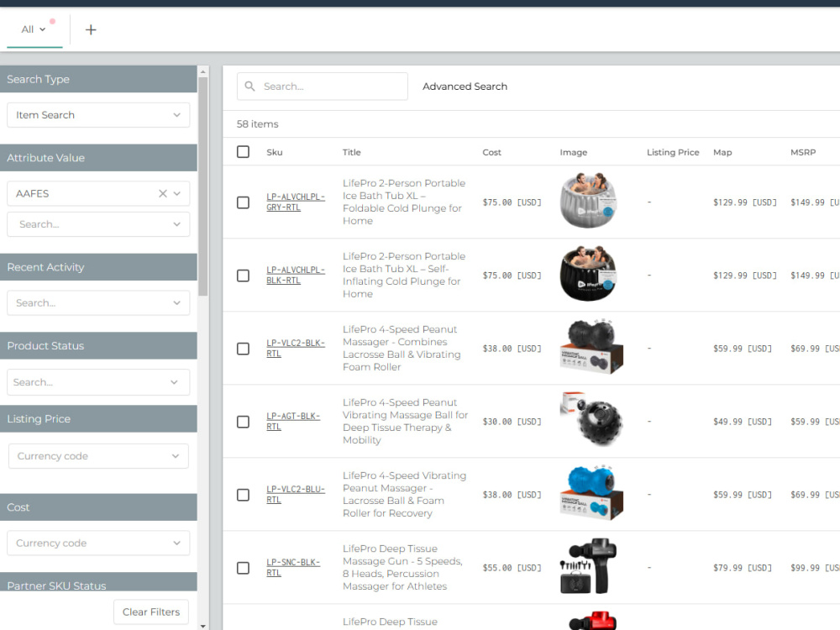Open Advanced Search
Image resolution: width=840 pixels, height=630 pixels.
point(465,87)
